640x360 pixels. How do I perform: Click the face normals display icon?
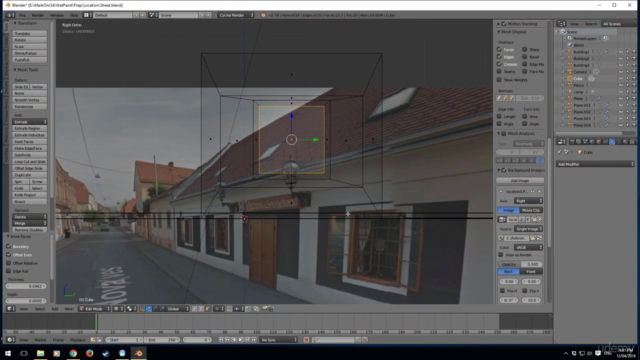tap(512, 98)
